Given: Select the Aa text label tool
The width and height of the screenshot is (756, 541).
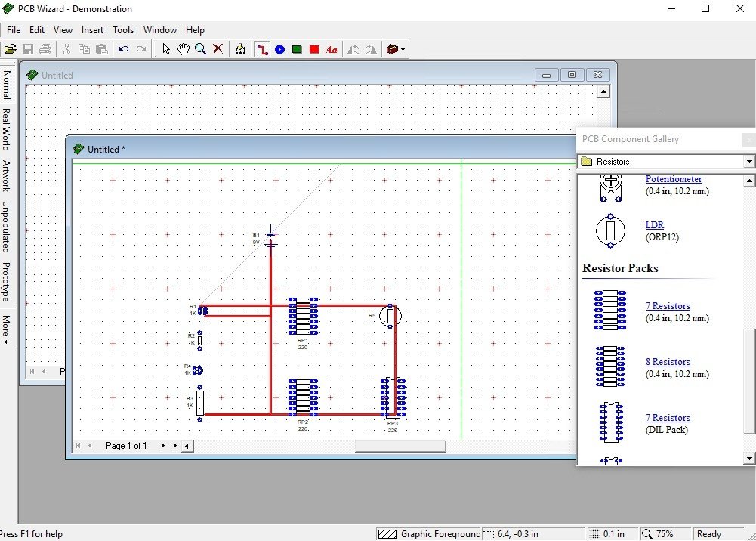Looking at the screenshot, I should pos(332,49).
